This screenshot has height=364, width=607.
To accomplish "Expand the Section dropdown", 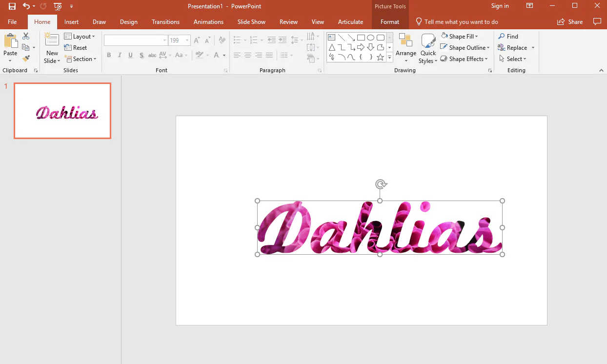I will coord(81,59).
